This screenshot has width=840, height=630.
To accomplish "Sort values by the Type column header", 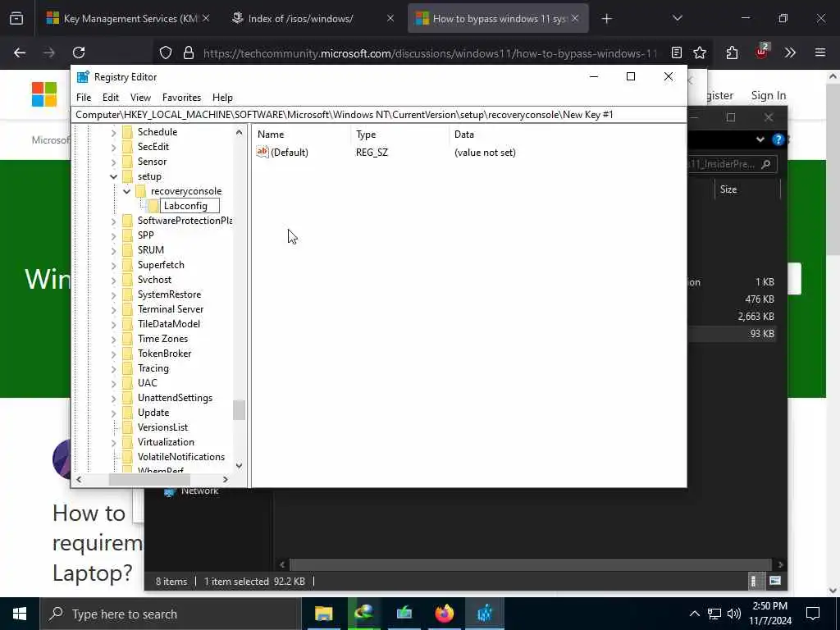I will click(399, 135).
